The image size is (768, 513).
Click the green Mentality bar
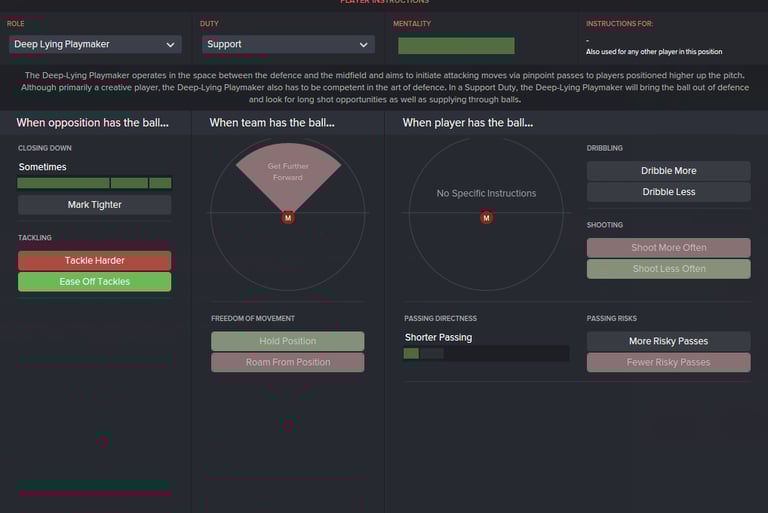[x=456, y=46]
